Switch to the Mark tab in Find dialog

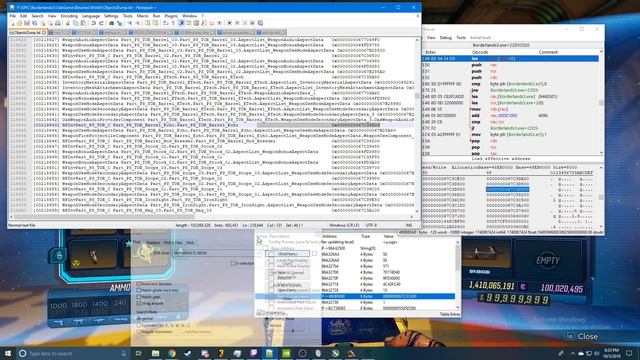pos(190,242)
